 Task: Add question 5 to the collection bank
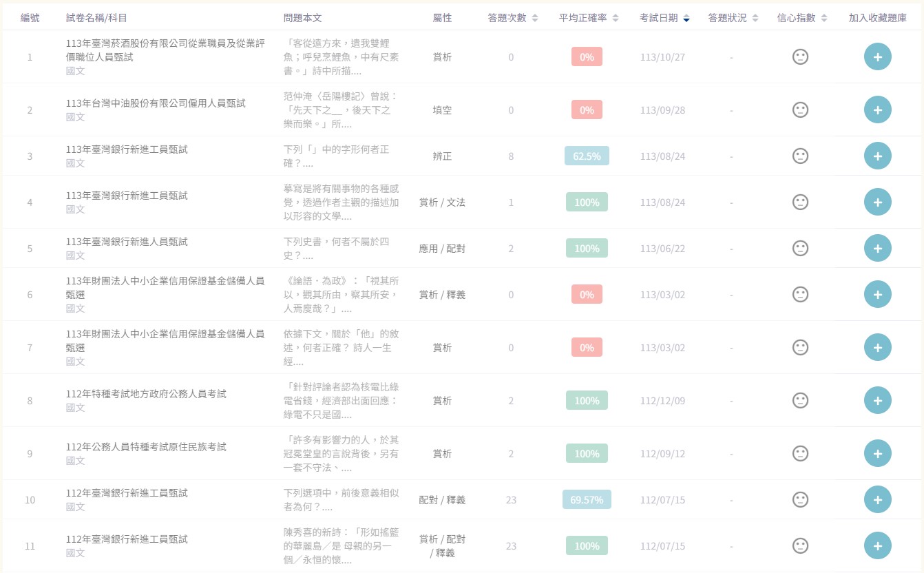(877, 249)
